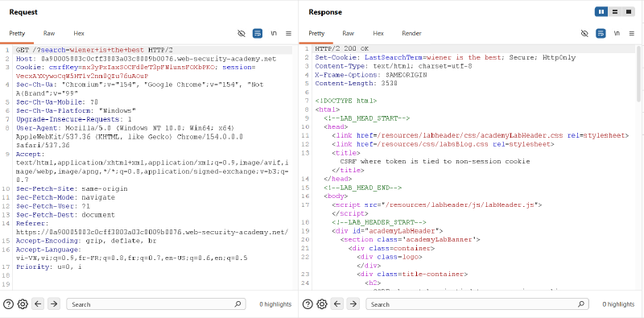Switch to Raw tab in Response panel
Image resolution: width=644 pixels, height=318 pixels.
[349, 33]
